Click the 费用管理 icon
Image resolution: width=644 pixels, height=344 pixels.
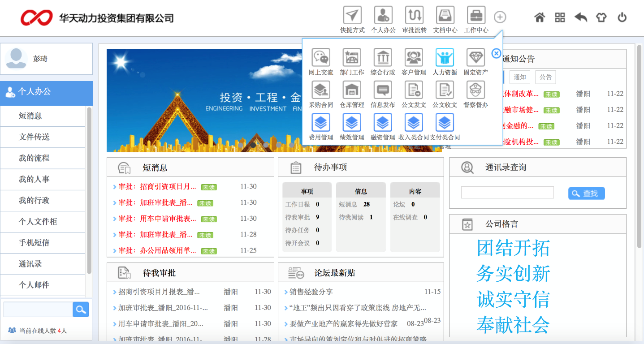321,123
